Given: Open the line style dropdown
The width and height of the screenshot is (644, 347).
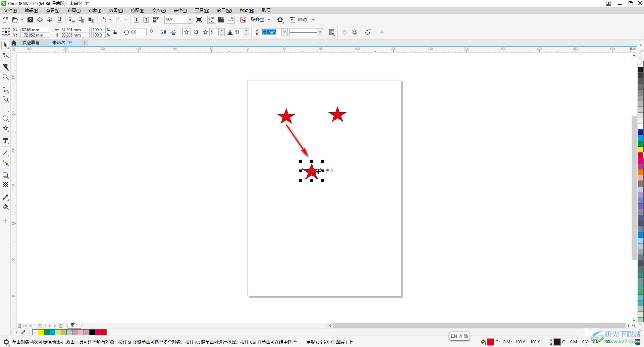Looking at the screenshot, I should tap(320, 32).
